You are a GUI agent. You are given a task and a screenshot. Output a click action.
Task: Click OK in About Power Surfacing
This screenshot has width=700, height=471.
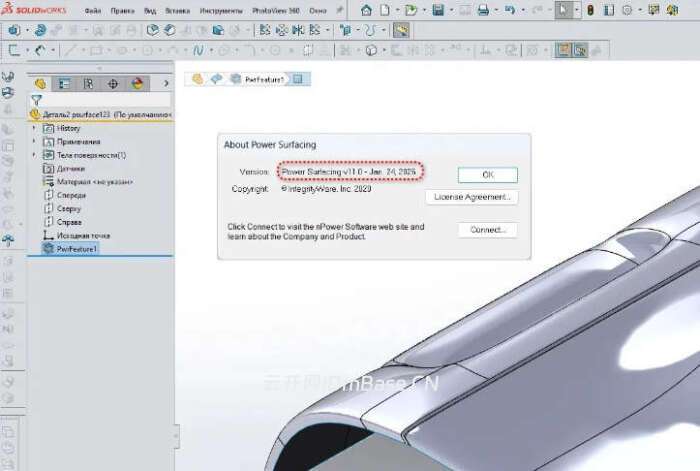click(488, 175)
